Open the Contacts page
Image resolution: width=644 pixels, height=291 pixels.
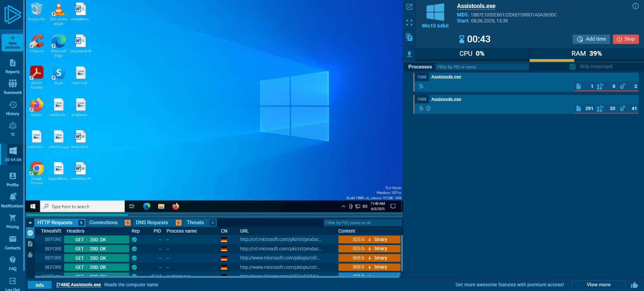[x=12, y=243]
